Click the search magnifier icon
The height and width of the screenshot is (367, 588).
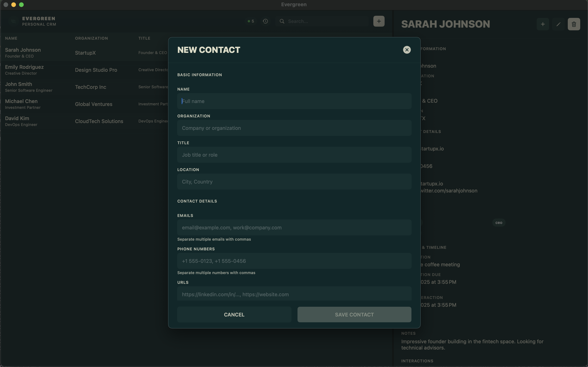[x=282, y=21]
